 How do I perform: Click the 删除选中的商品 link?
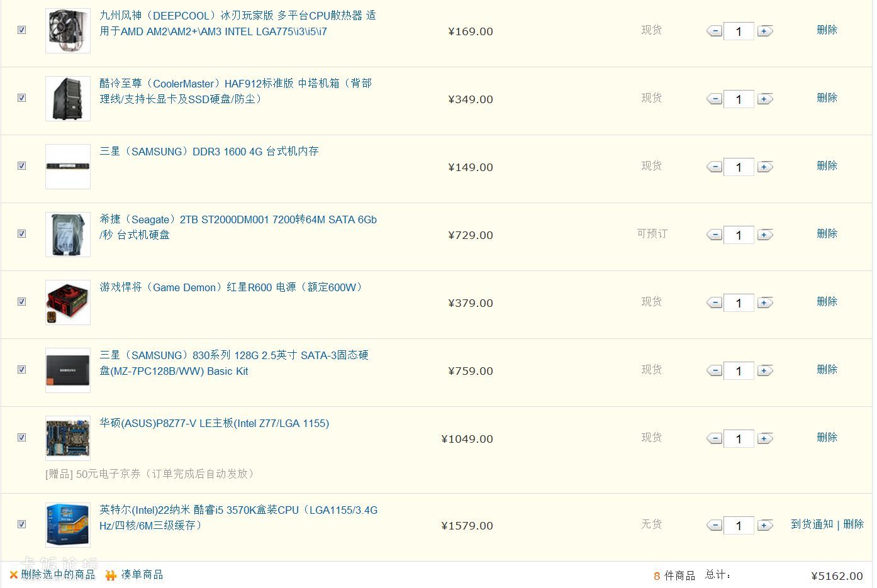58,575
